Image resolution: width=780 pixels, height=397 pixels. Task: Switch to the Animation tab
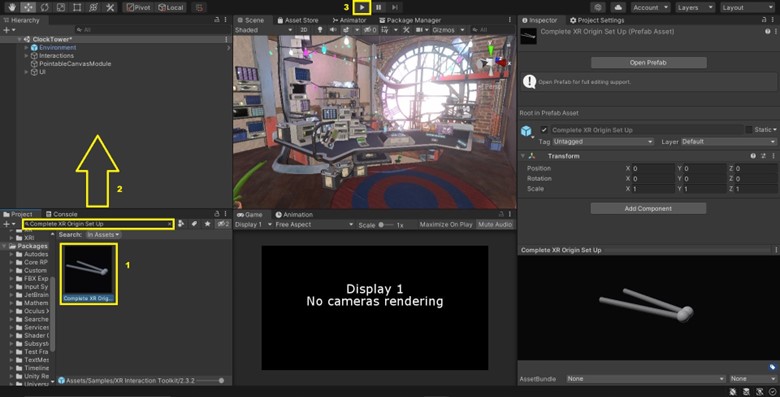[x=294, y=215]
